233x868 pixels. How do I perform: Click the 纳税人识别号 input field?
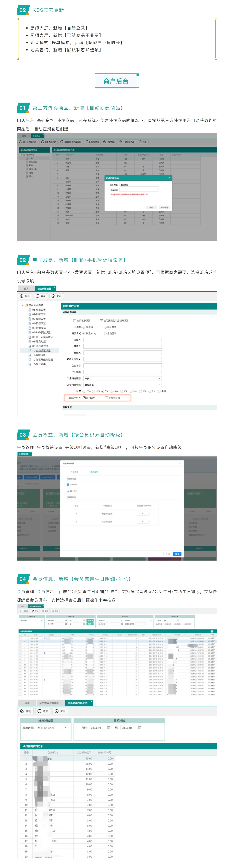pyautogui.click(x=122, y=359)
